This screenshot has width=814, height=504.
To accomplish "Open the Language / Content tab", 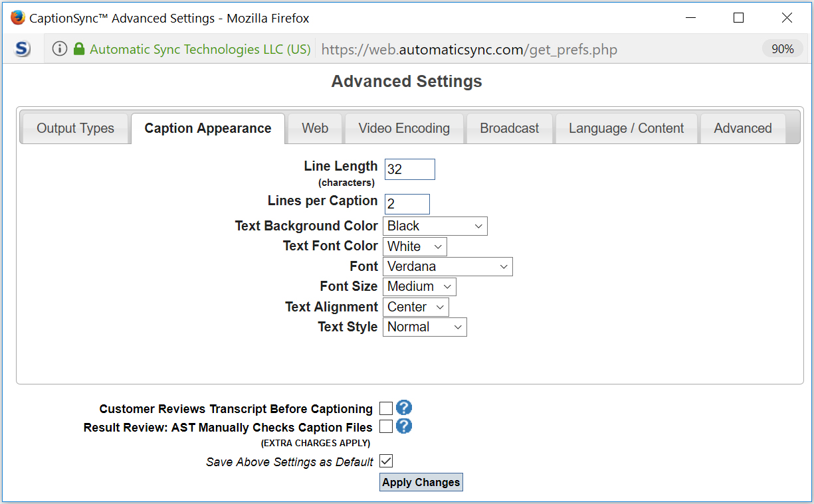I will tap(625, 128).
